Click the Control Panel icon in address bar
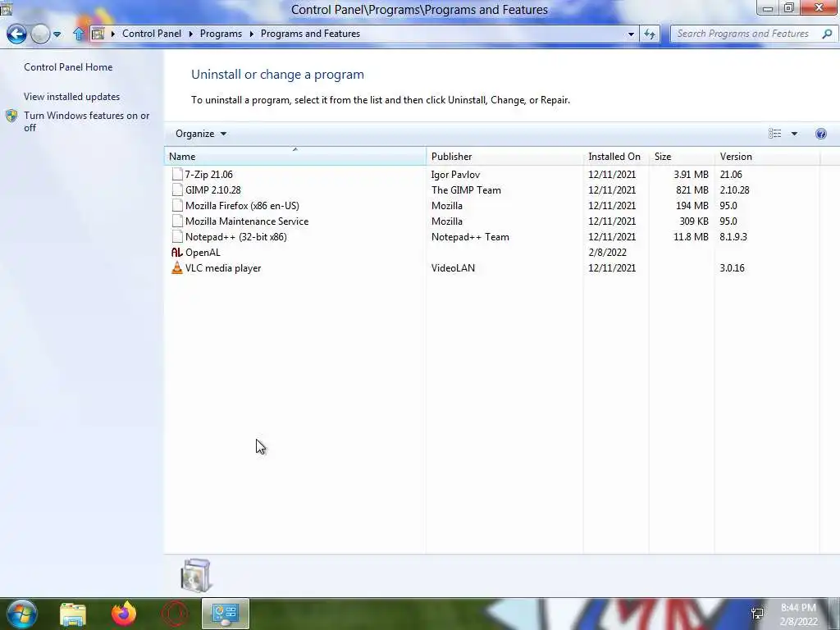840x630 pixels. tap(98, 34)
